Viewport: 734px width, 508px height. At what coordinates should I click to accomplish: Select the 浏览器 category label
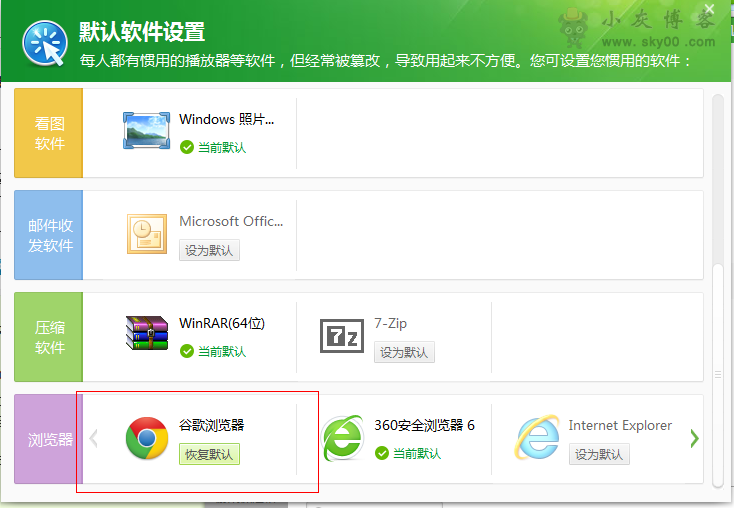tap(49, 439)
